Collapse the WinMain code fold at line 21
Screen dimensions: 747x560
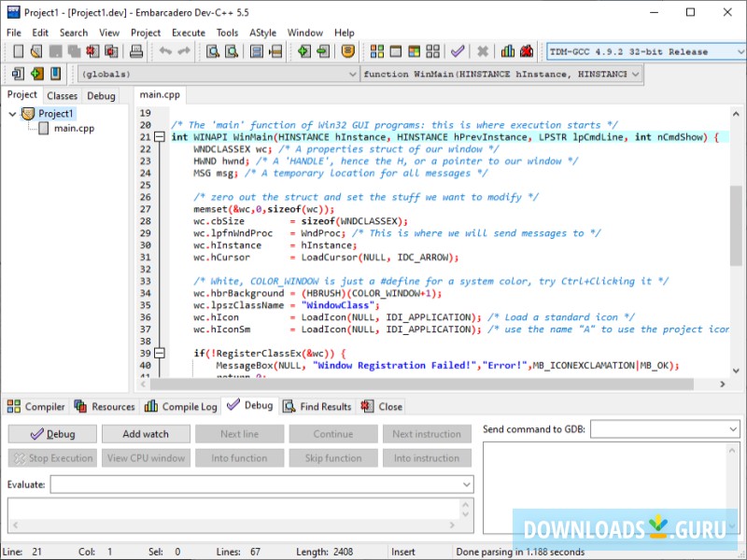click(x=160, y=137)
